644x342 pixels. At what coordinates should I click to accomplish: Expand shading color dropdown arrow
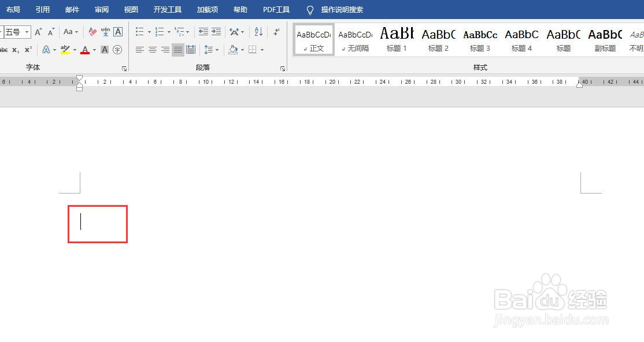coord(242,50)
